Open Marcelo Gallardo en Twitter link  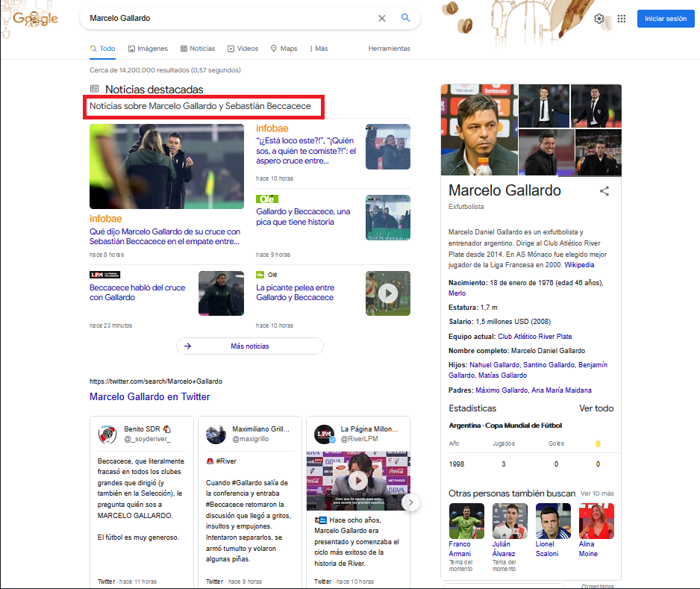[149, 396]
